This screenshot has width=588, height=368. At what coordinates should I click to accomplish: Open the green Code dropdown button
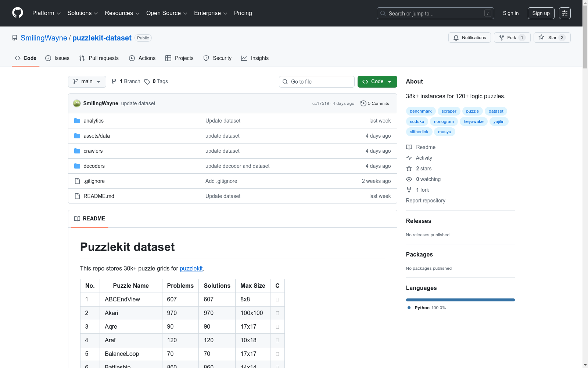[377, 82]
